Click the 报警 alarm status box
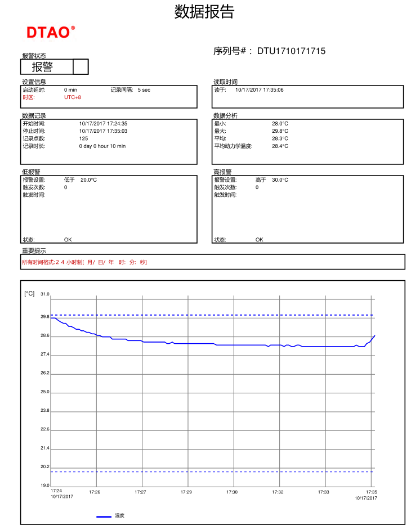The height and width of the screenshot is (530, 420). click(x=47, y=67)
